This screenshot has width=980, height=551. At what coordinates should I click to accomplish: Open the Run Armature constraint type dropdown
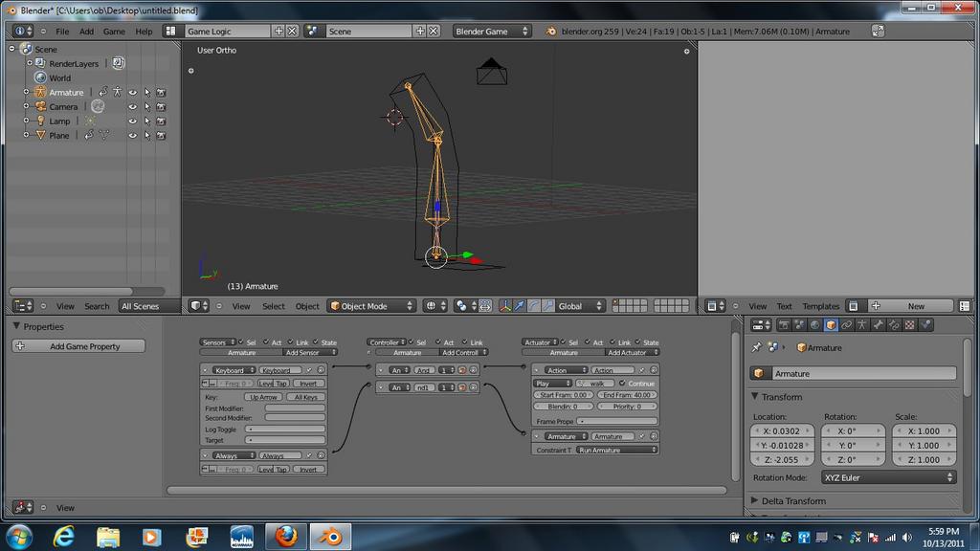point(616,450)
